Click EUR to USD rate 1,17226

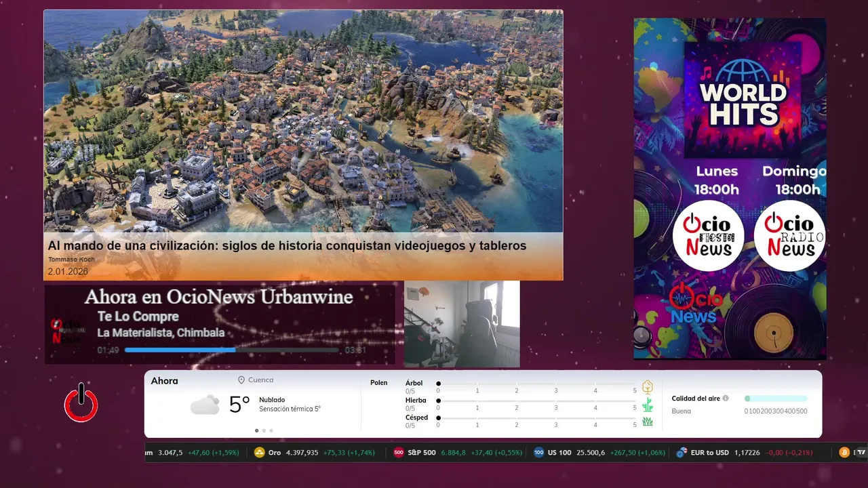[748, 453]
